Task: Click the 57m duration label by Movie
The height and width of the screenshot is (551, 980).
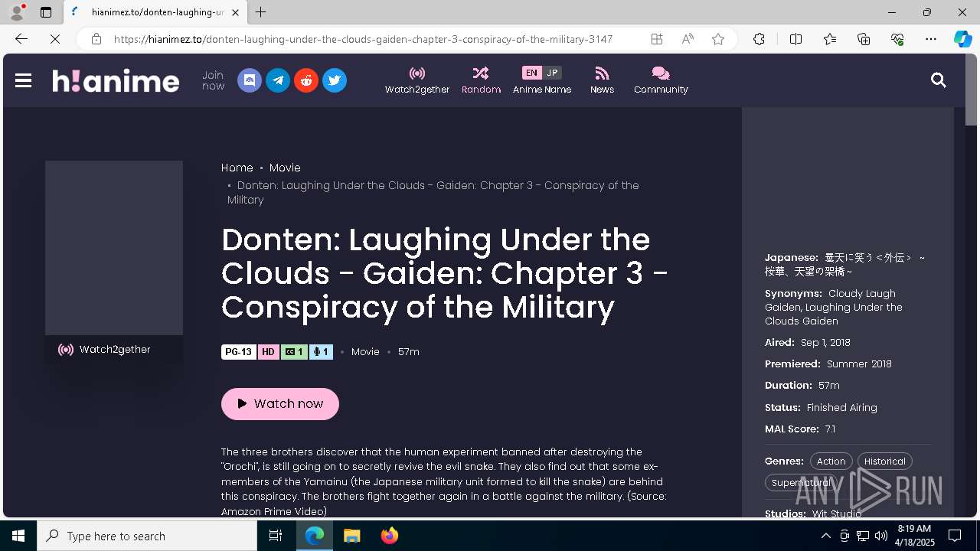Action: tap(409, 352)
